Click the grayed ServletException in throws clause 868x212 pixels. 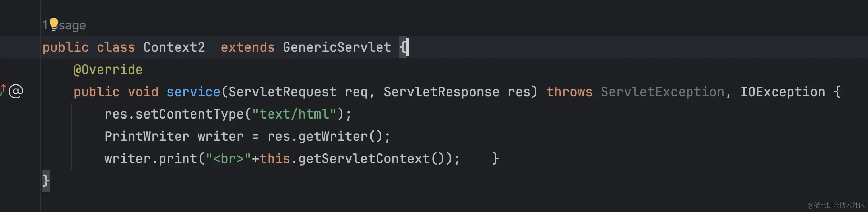tap(662, 92)
